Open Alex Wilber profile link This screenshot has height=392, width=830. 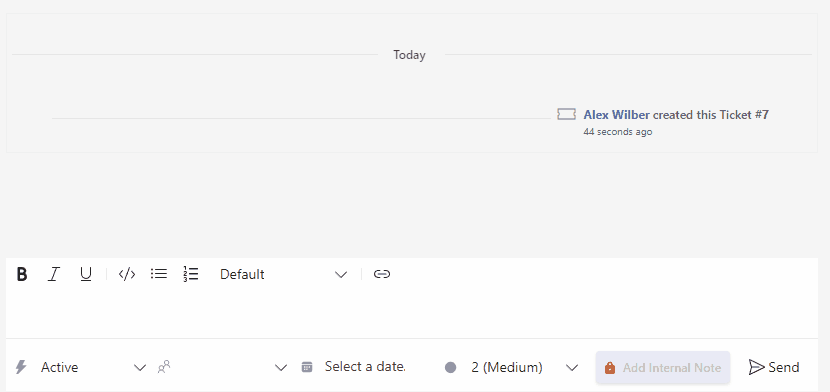tap(616, 114)
